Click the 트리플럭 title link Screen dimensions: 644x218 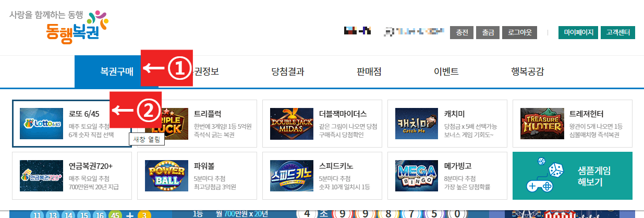[x=208, y=114]
